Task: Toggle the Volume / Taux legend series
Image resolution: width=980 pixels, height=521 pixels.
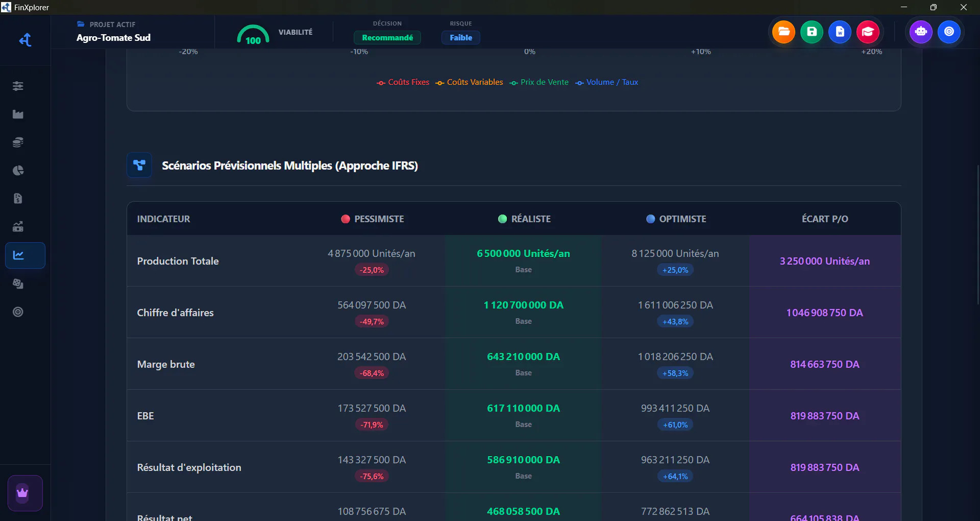Action: pyautogui.click(x=607, y=82)
